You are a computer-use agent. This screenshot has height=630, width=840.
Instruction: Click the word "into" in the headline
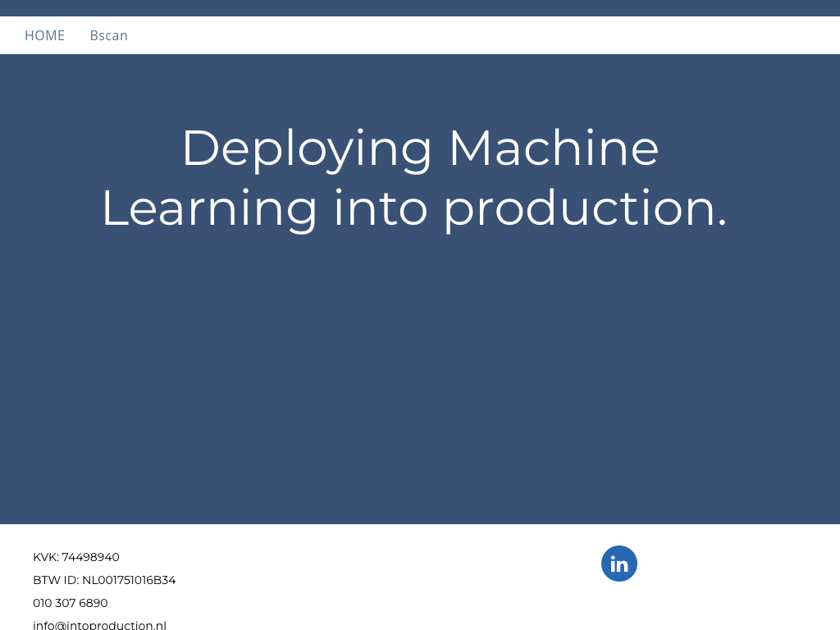pos(380,208)
